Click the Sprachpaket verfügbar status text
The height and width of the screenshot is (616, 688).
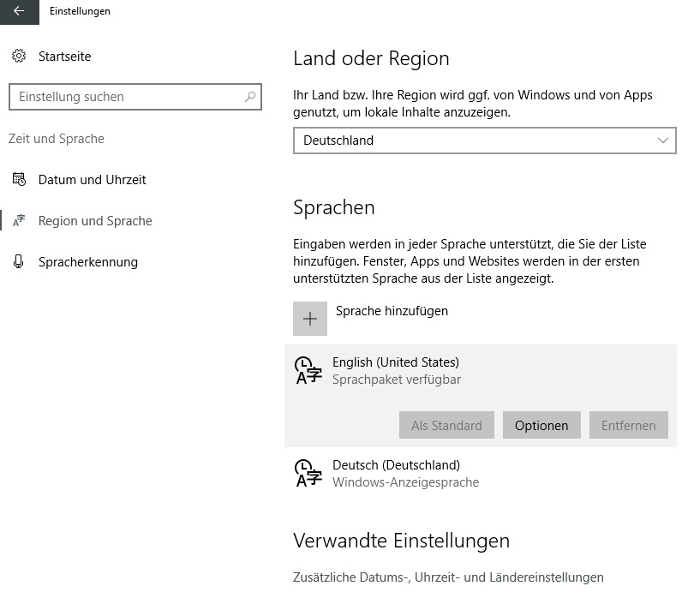[x=397, y=380]
